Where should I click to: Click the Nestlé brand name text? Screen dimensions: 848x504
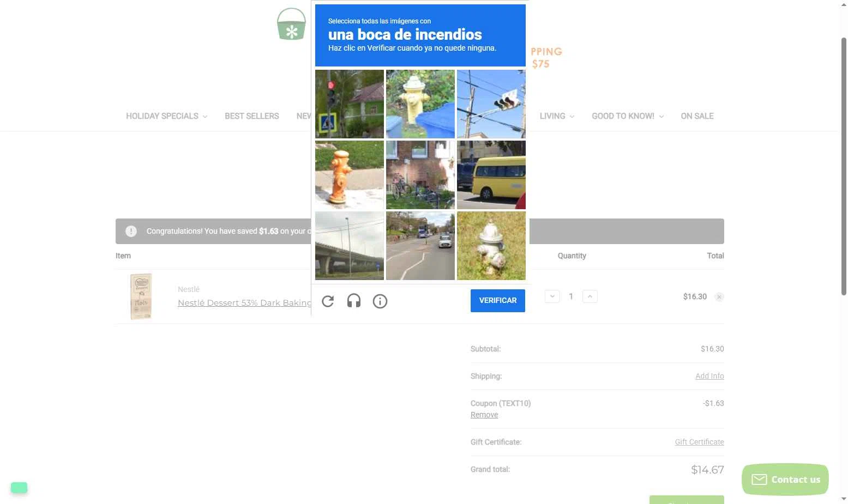pos(189,289)
